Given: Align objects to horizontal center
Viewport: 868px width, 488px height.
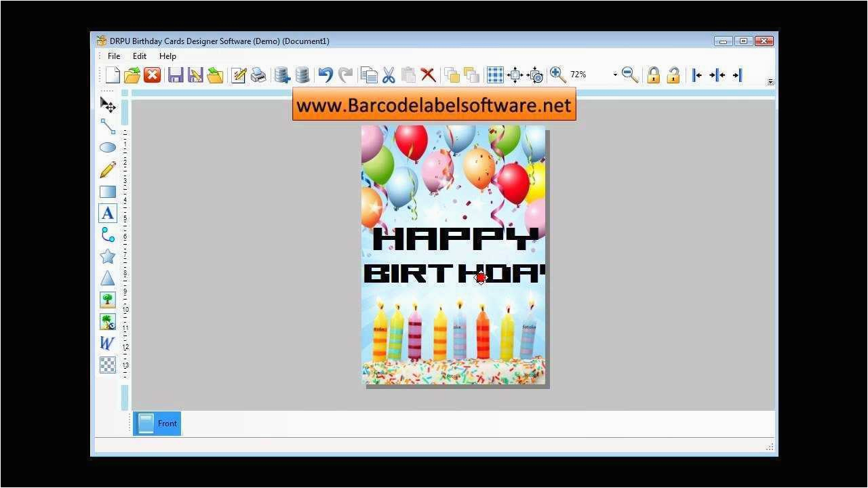Looking at the screenshot, I should pos(717,75).
